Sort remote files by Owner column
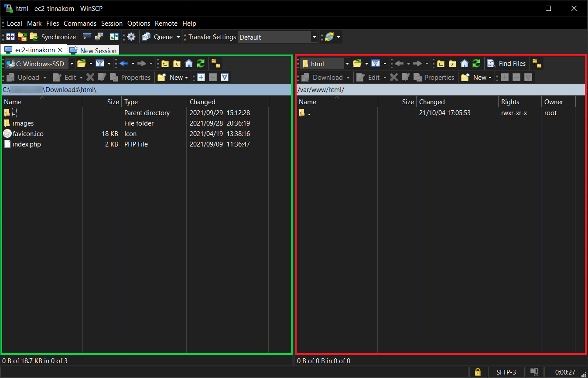The height and width of the screenshot is (378, 588). [x=558, y=102]
